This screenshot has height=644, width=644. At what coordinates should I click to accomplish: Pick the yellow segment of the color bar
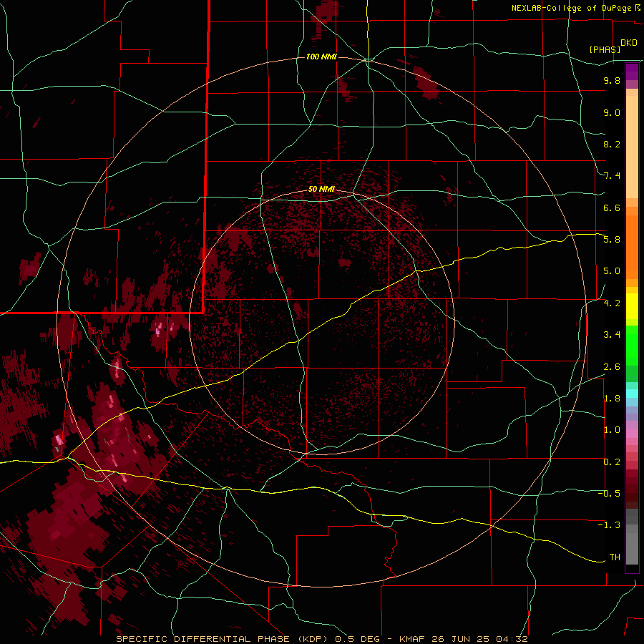tap(632, 306)
